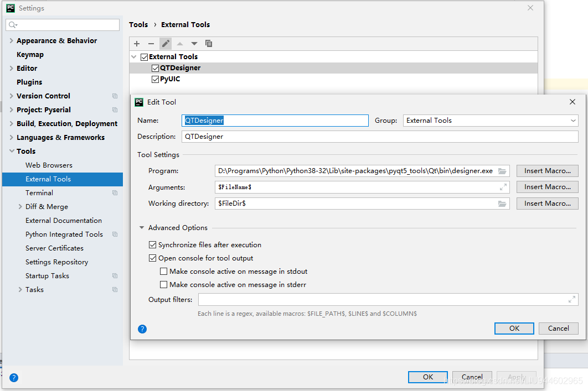Open help in Edit Tool dialog

coord(142,329)
